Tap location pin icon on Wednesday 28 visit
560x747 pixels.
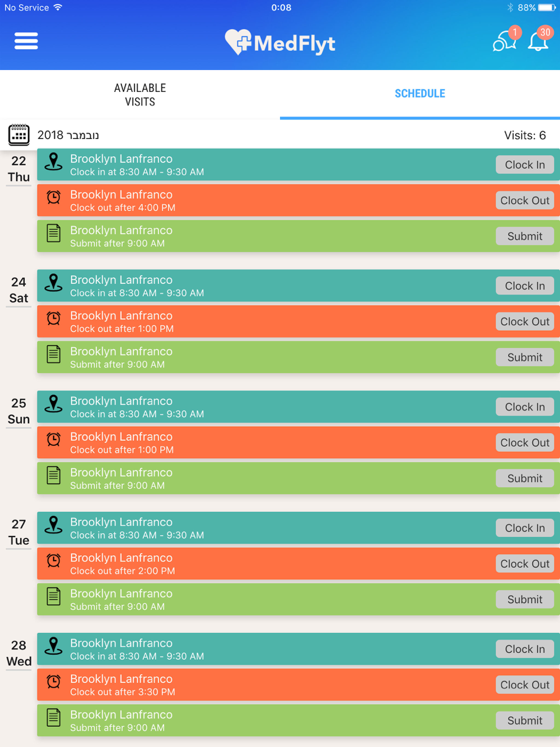(54, 646)
